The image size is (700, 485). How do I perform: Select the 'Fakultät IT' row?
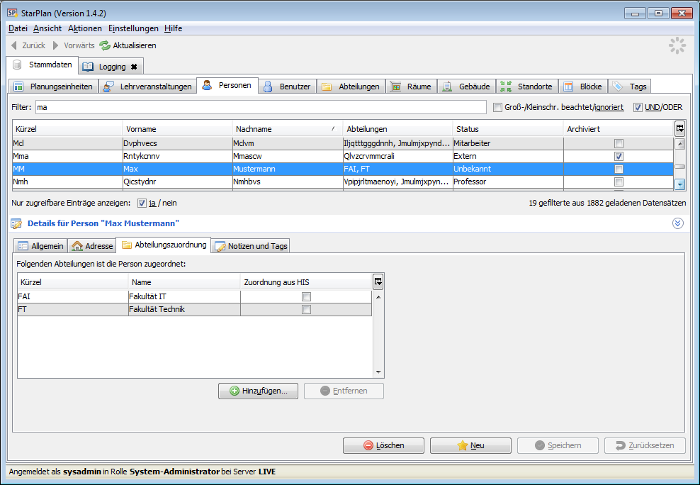coord(194,297)
